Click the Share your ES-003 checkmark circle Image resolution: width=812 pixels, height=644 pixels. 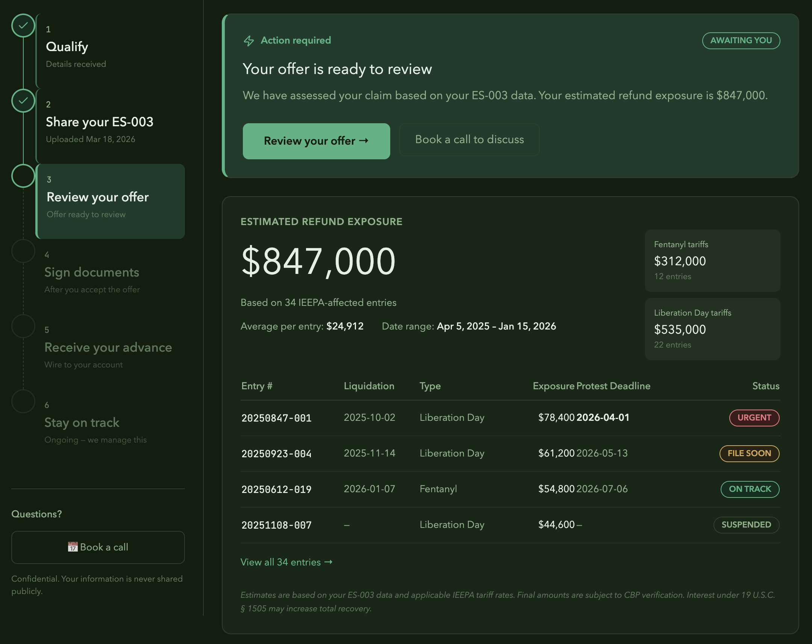tap(23, 101)
